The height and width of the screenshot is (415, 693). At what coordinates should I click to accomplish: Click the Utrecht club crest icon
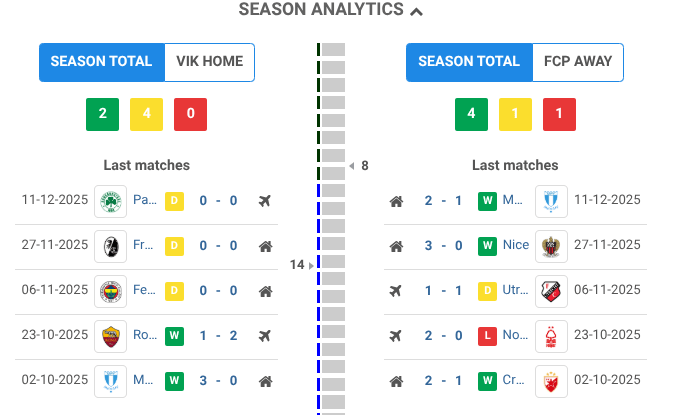pyautogui.click(x=551, y=291)
